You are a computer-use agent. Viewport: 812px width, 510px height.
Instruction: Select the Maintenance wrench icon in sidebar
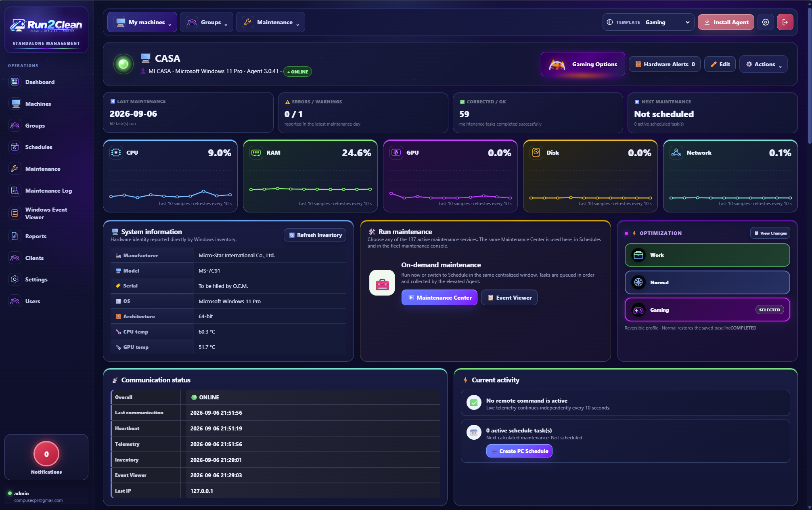coord(15,169)
